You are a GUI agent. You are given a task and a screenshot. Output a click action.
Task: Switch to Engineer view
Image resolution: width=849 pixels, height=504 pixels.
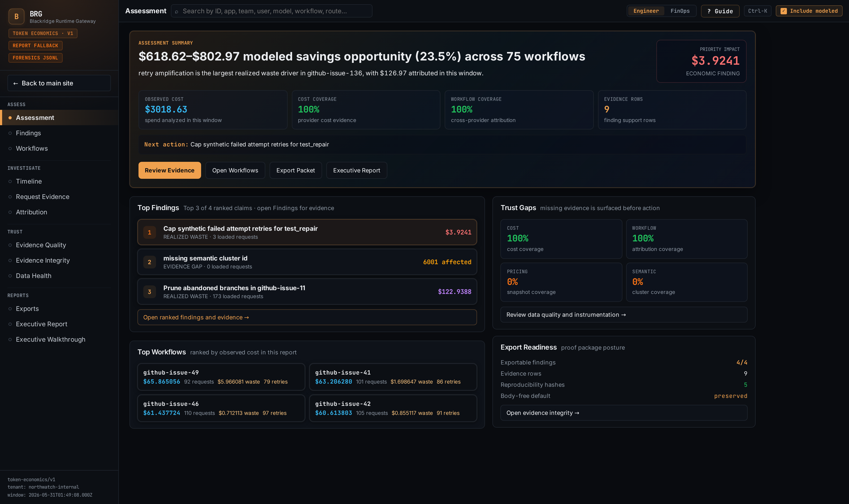tap(646, 11)
